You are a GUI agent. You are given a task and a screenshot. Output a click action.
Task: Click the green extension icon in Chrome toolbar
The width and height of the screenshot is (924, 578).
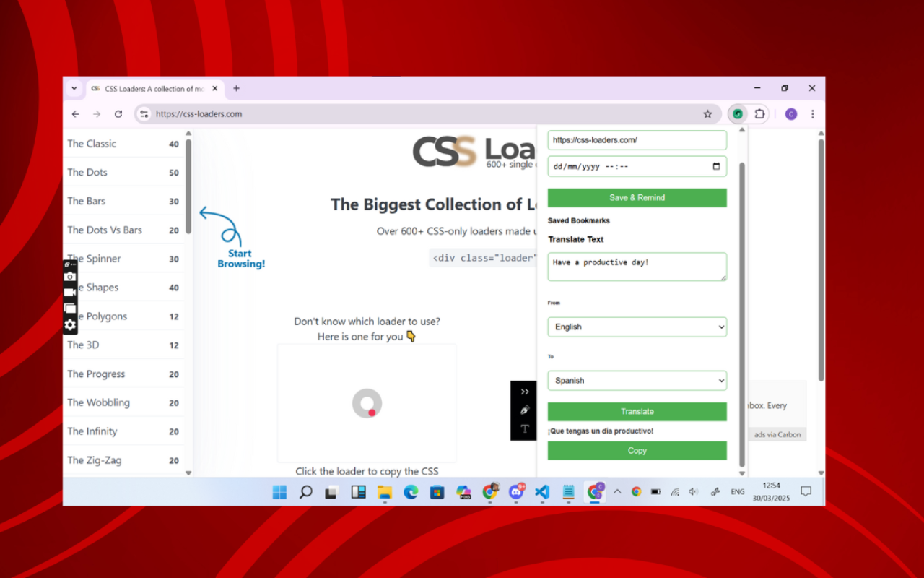(737, 114)
